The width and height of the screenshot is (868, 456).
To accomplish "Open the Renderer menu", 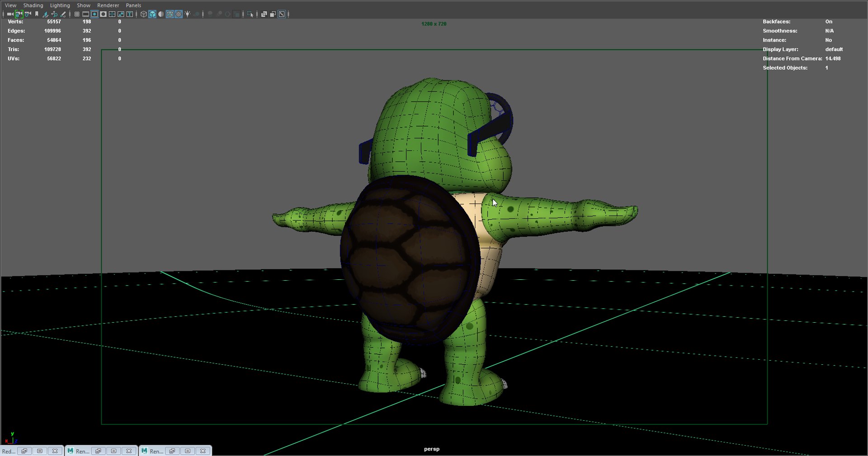I will 108,5.
